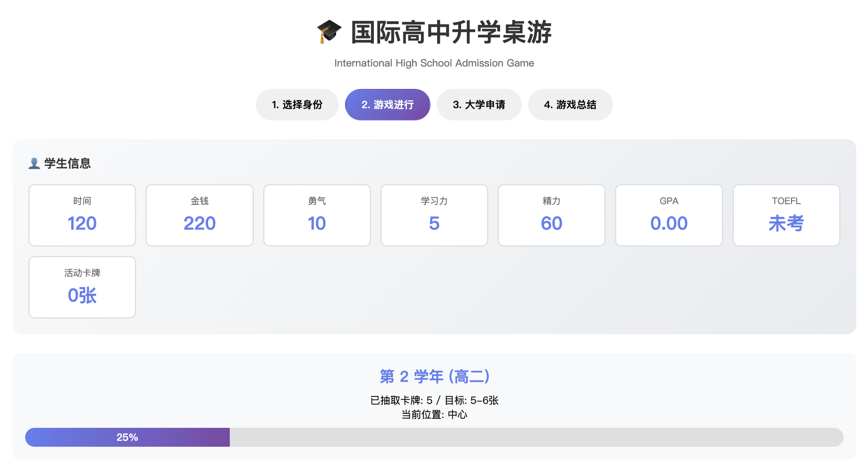Click the 活动卡牌 card showing 0张

82,287
